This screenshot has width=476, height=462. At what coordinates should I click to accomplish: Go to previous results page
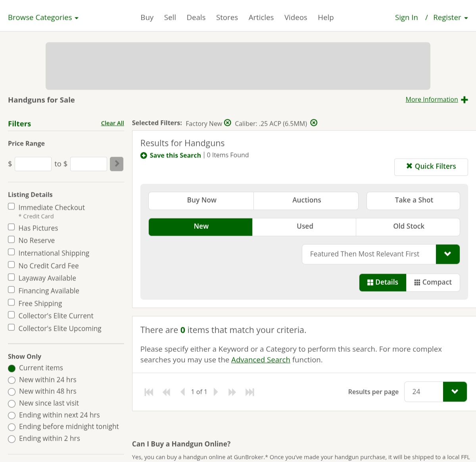(183, 392)
